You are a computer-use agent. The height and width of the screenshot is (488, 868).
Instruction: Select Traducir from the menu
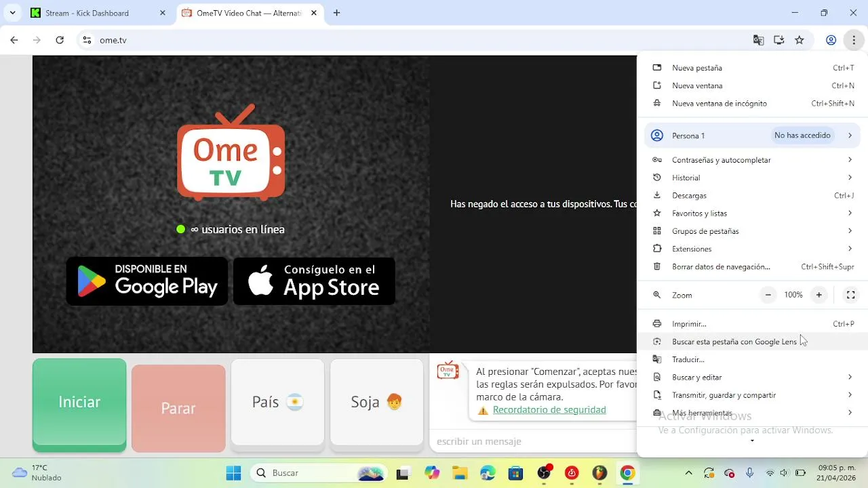pos(753,359)
